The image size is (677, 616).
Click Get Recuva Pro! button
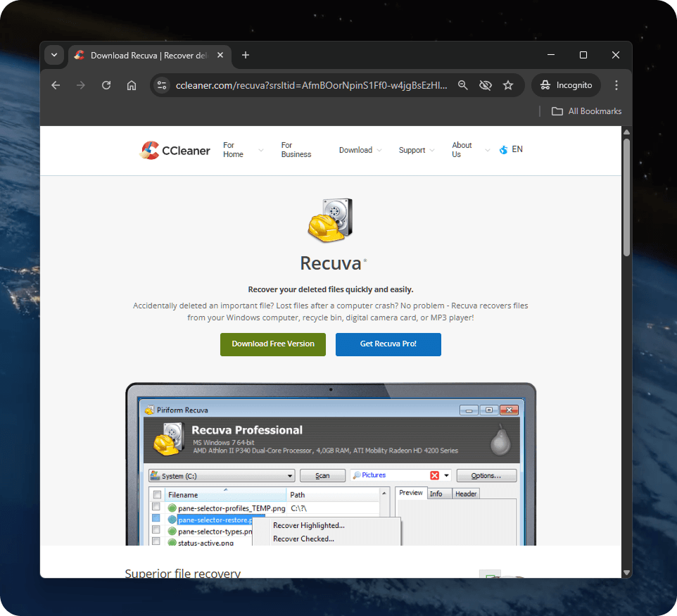388,344
